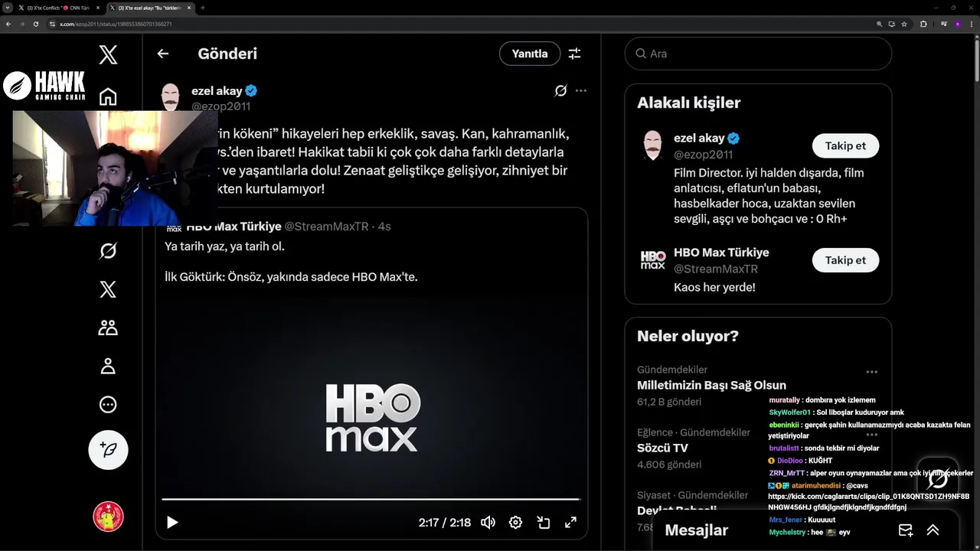This screenshot has width=980, height=551.
Task: Open Premium from the sidebar X icon
Action: point(108,289)
